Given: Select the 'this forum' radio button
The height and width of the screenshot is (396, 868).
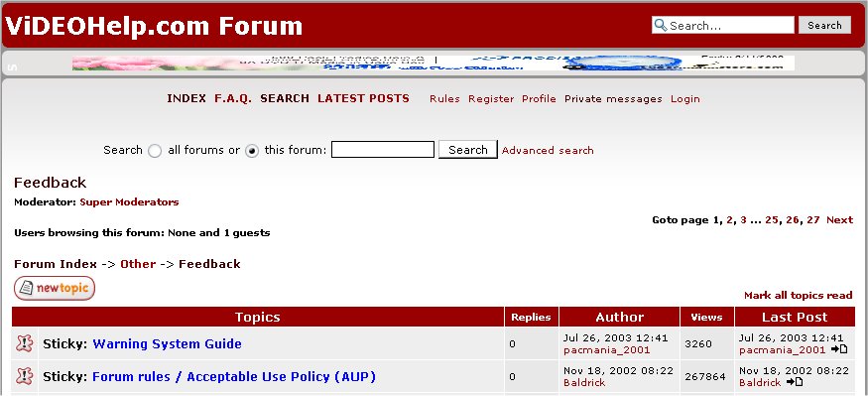Looking at the screenshot, I should point(252,151).
